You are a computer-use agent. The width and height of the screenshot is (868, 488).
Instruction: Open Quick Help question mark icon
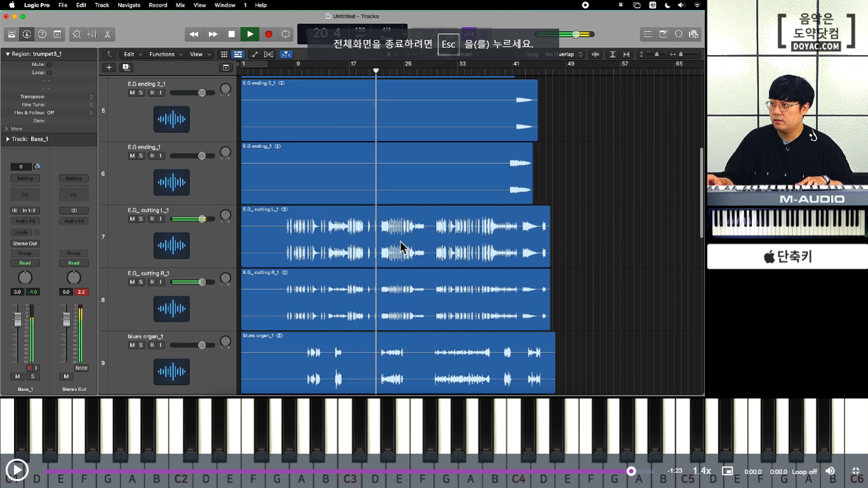tap(42, 34)
